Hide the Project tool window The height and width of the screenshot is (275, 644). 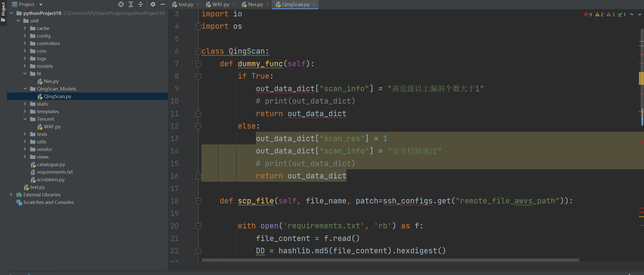point(163,4)
